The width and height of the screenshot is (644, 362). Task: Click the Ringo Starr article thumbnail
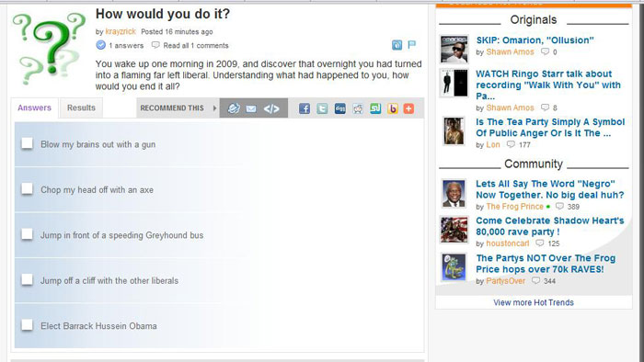tap(454, 84)
